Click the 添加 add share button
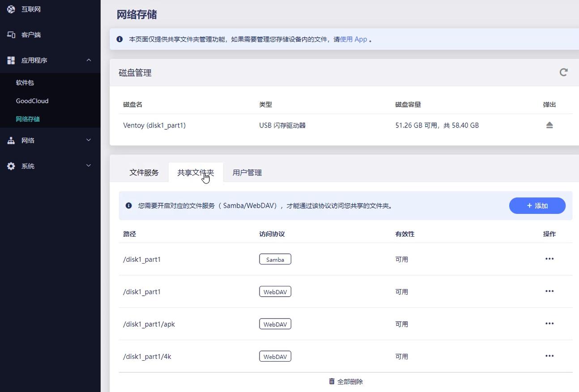The image size is (579, 392). pos(537,205)
